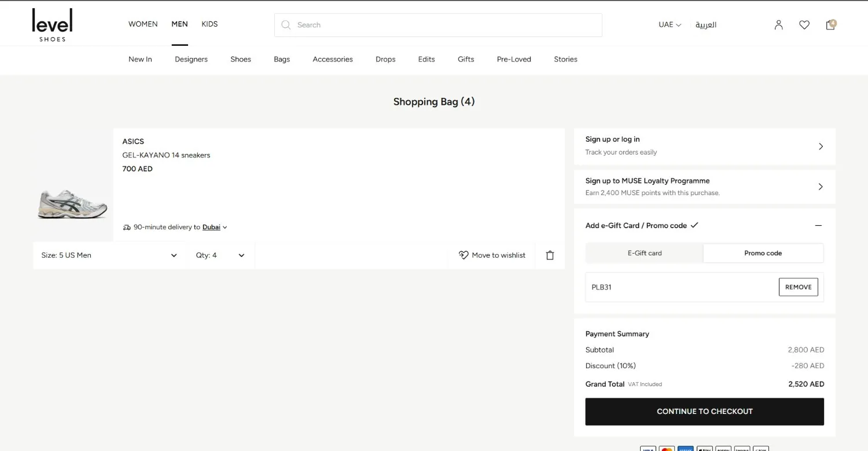Open the Accessories menu
The width and height of the screenshot is (868, 451).
(333, 59)
